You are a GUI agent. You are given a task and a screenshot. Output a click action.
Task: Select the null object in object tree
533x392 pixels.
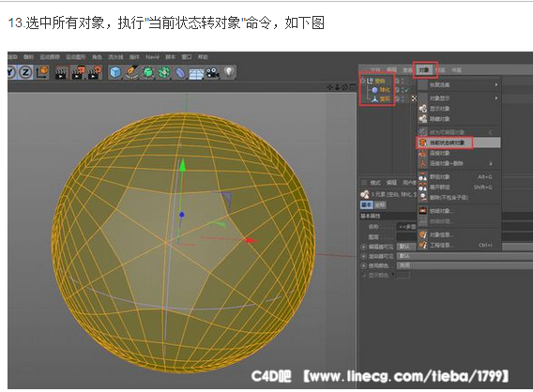(x=380, y=81)
